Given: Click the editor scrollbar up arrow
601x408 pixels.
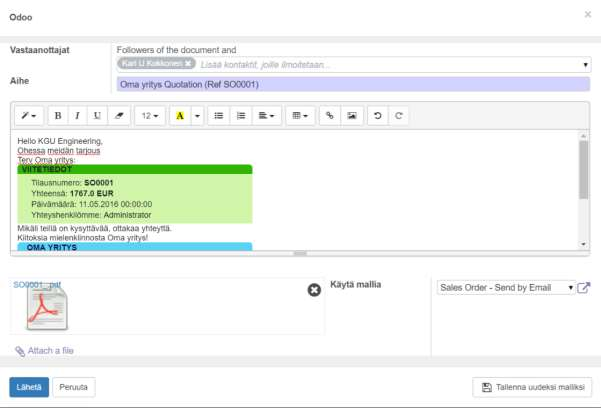Looking at the screenshot, I should tap(584, 136).
